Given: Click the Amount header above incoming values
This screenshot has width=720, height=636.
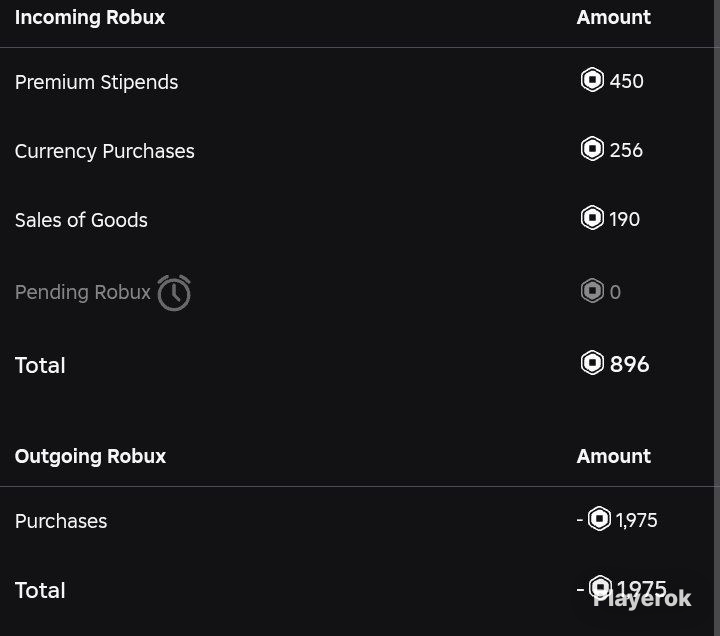Looking at the screenshot, I should [613, 17].
